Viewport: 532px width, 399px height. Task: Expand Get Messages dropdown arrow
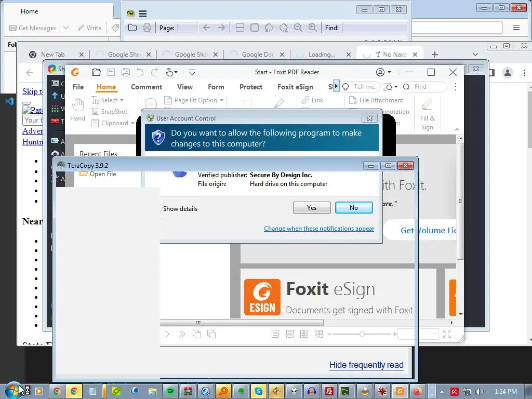coord(66,28)
